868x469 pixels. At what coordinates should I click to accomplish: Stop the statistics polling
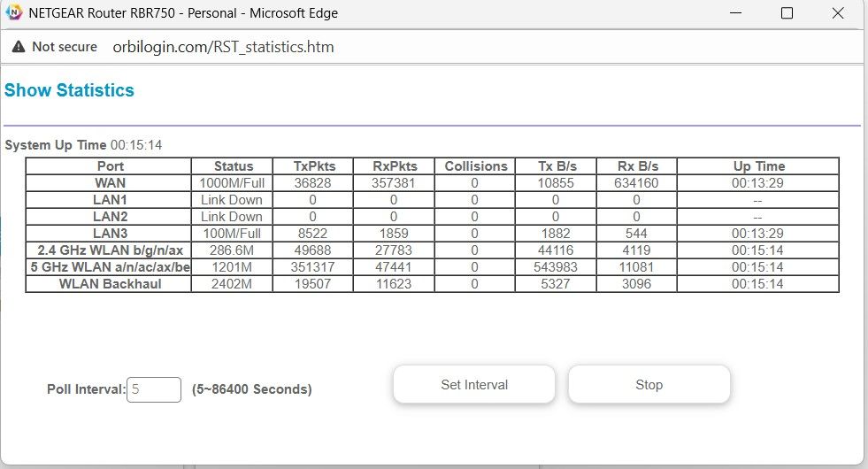(x=649, y=385)
